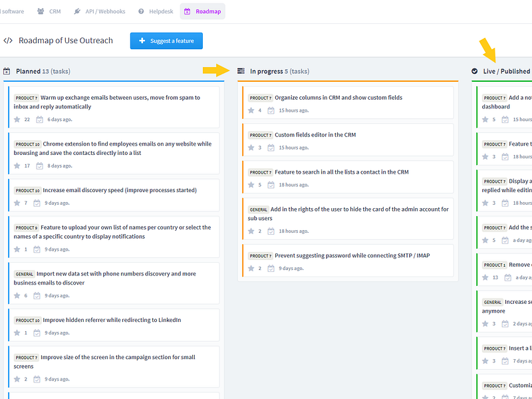532x399 pixels.
Task: Star the Improve size of the screen task
Action: coord(17,379)
